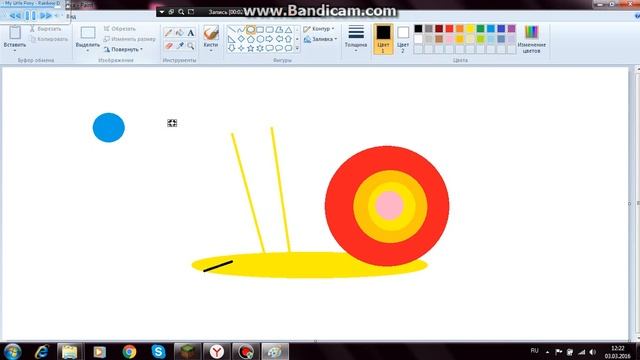The height and width of the screenshot is (360, 640).
Task: Pick the Polygon shape
Action: click(279, 30)
